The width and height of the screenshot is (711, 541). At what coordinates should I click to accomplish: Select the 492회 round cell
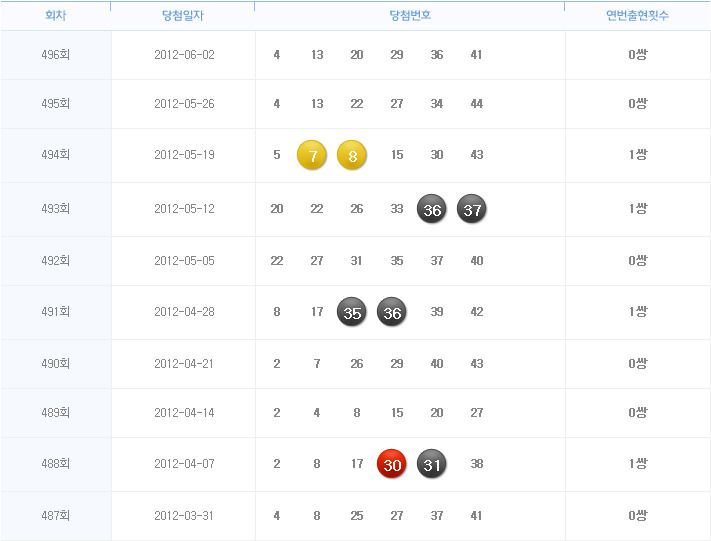56,261
